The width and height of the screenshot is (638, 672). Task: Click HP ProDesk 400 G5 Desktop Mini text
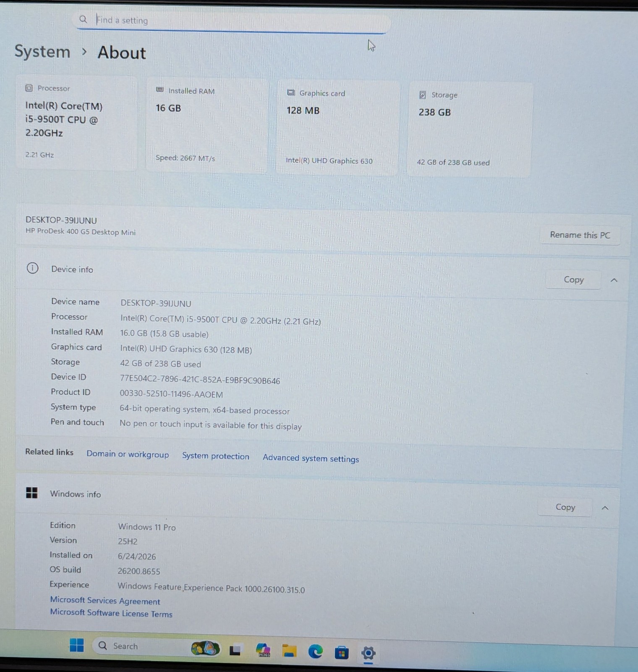tap(81, 232)
